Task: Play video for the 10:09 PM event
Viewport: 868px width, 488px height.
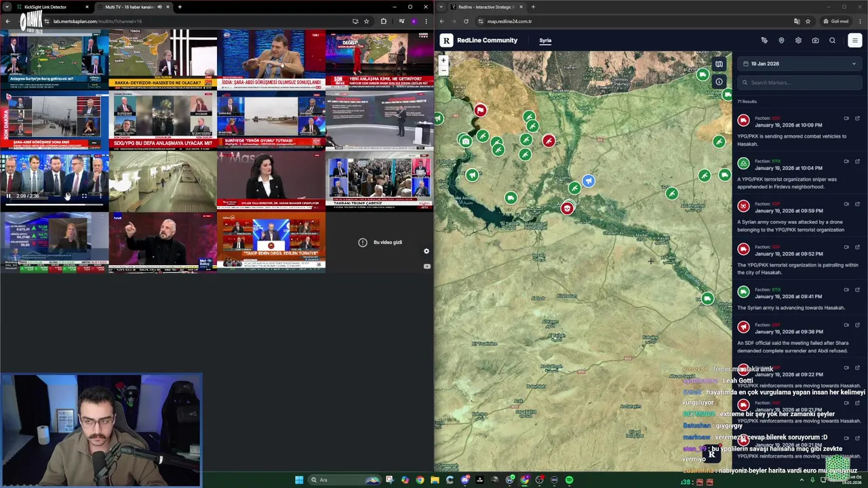Action: coord(846,119)
